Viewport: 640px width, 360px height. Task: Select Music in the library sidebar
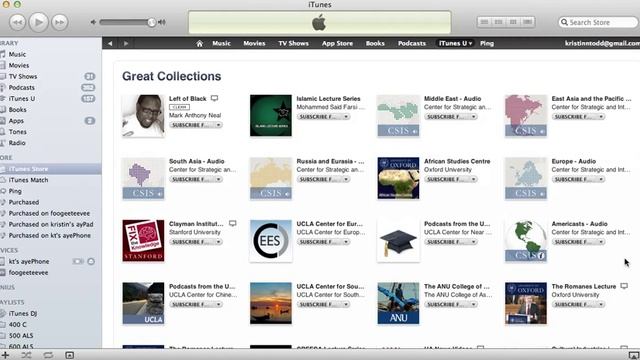coord(17,54)
